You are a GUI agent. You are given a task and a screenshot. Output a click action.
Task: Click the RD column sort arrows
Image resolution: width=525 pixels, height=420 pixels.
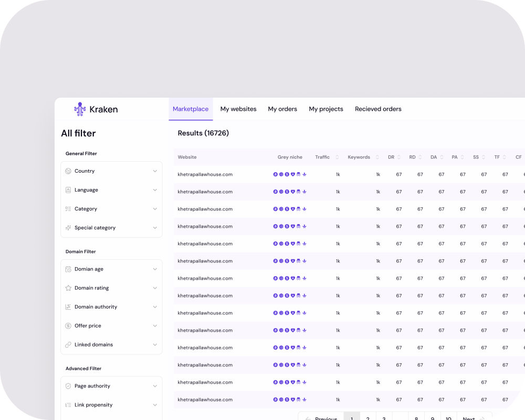[x=420, y=157]
